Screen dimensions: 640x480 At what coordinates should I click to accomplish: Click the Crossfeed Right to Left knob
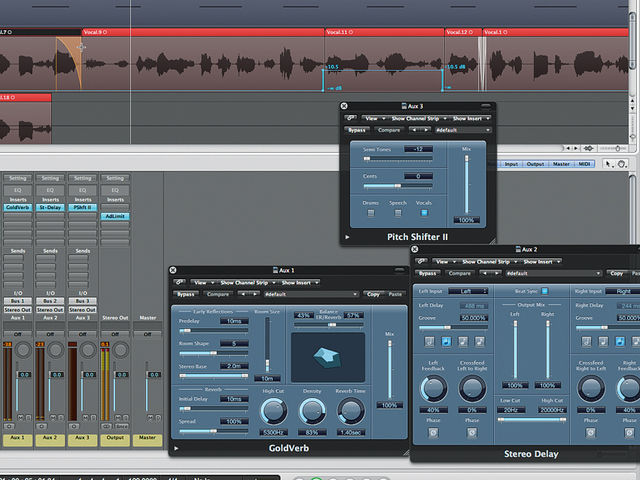(x=591, y=389)
